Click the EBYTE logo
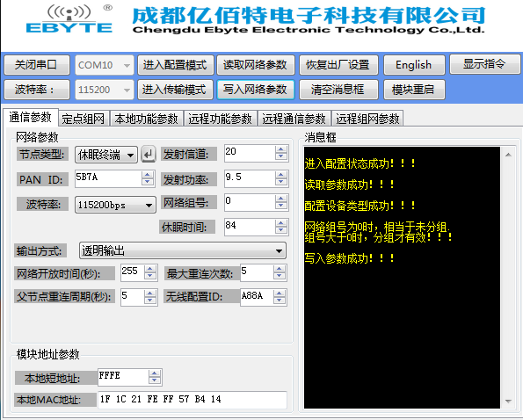 coord(69,19)
